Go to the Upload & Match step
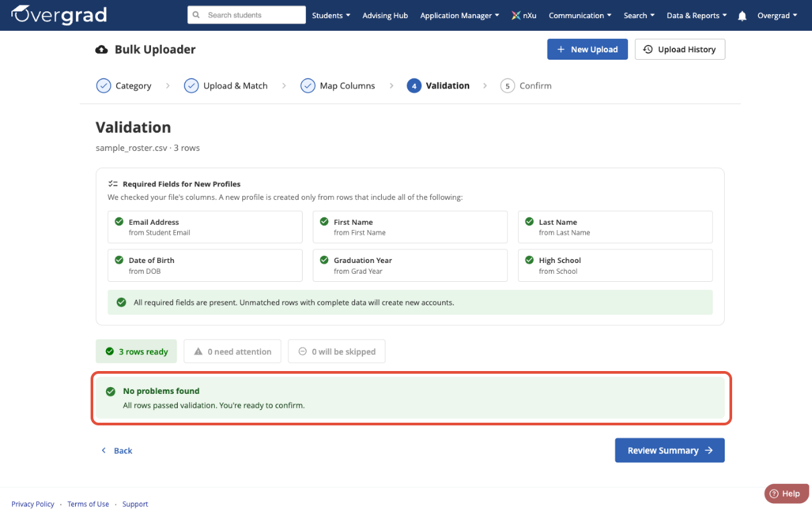The height and width of the screenshot is (522, 812). [x=226, y=86]
